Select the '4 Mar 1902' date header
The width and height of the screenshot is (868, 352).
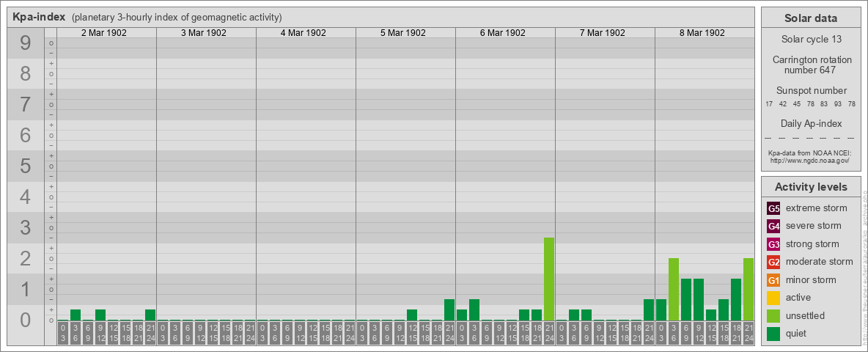click(304, 33)
